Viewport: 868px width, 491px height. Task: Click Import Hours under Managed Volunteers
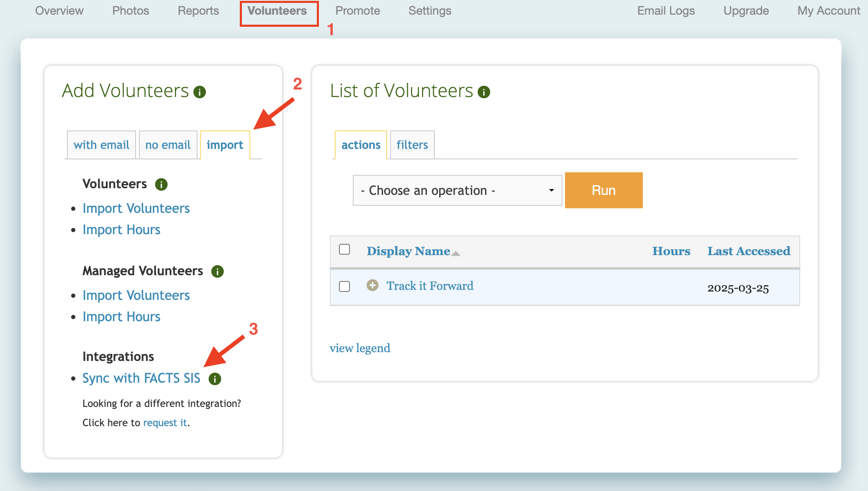tap(121, 317)
